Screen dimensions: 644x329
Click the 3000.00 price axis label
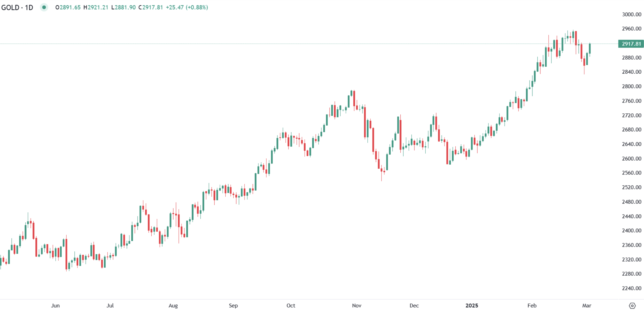click(632, 15)
